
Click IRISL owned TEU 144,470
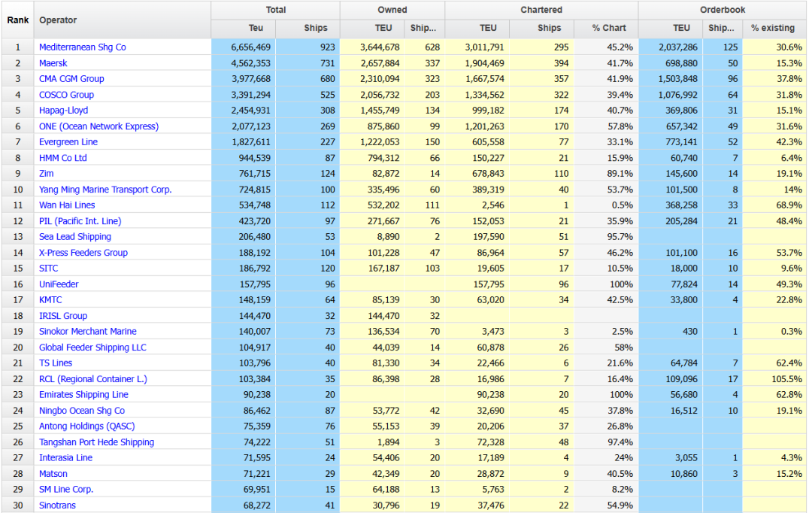(372, 316)
